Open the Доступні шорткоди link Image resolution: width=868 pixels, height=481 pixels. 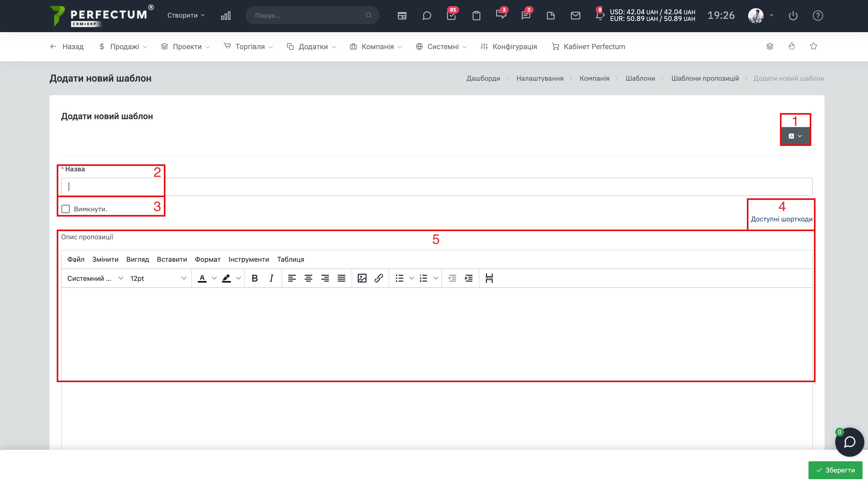tap(782, 219)
